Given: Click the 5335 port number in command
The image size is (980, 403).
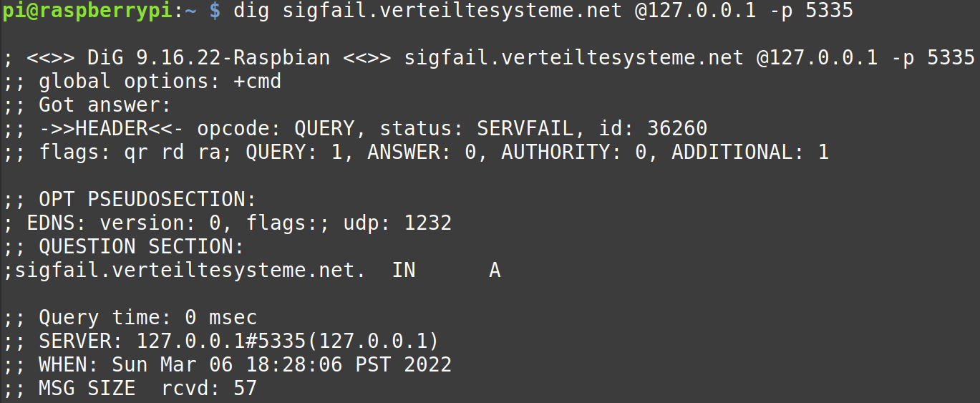Looking at the screenshot, I should pyautogui.click(x=829, y=11).
